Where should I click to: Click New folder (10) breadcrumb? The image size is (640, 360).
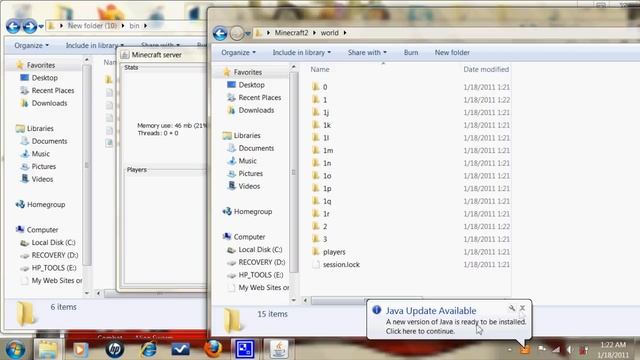tap(92, 26)
